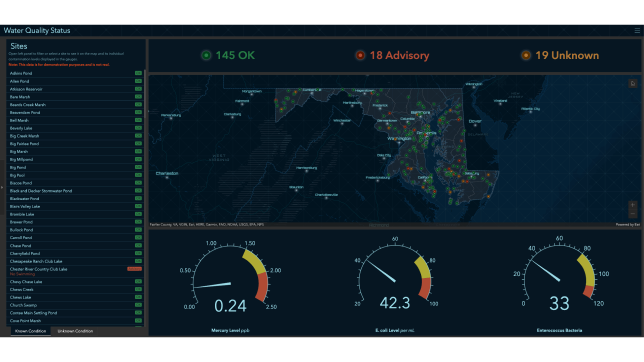The height and width of the screenshot is (362, 644).
Task: Select Bell Marsh site row
Action: click(x=76, y=120)
